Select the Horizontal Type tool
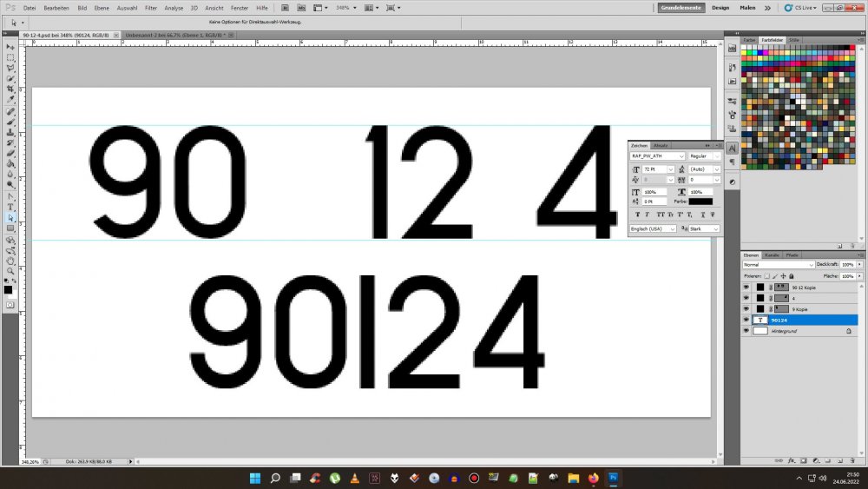This screenshot has width=868, height=489. [x=10, y=208]
